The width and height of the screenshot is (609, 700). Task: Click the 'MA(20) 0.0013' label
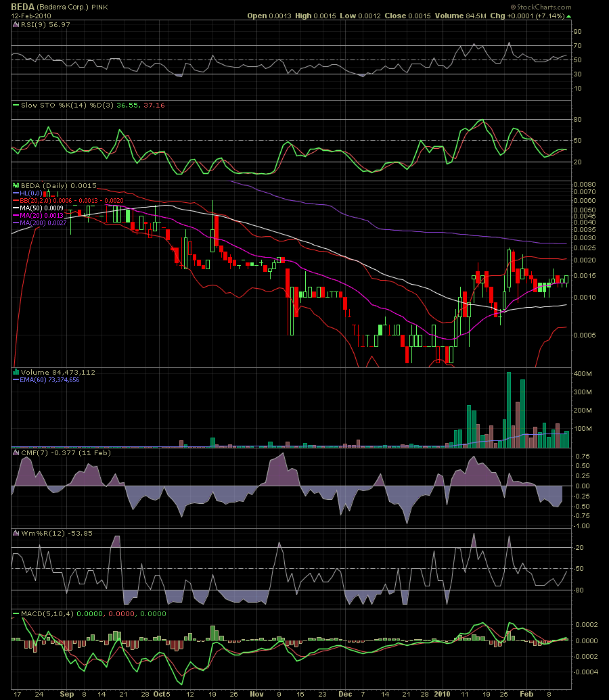tap(42, 215)
